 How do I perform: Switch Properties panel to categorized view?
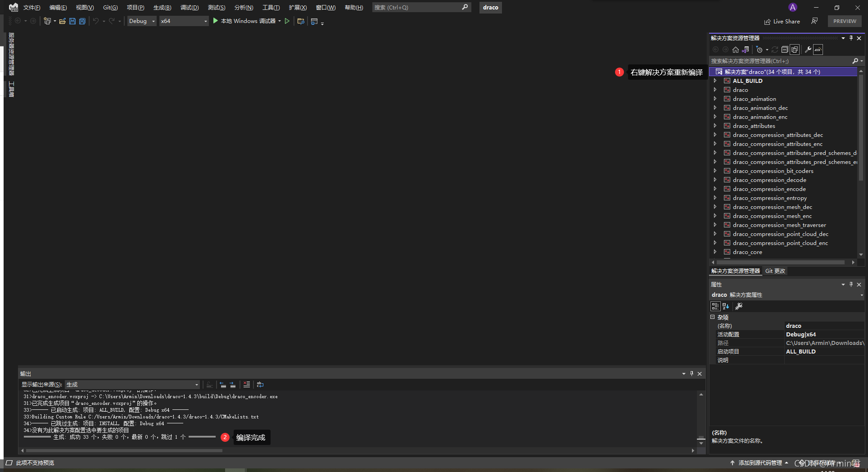[x=715, y=306]
